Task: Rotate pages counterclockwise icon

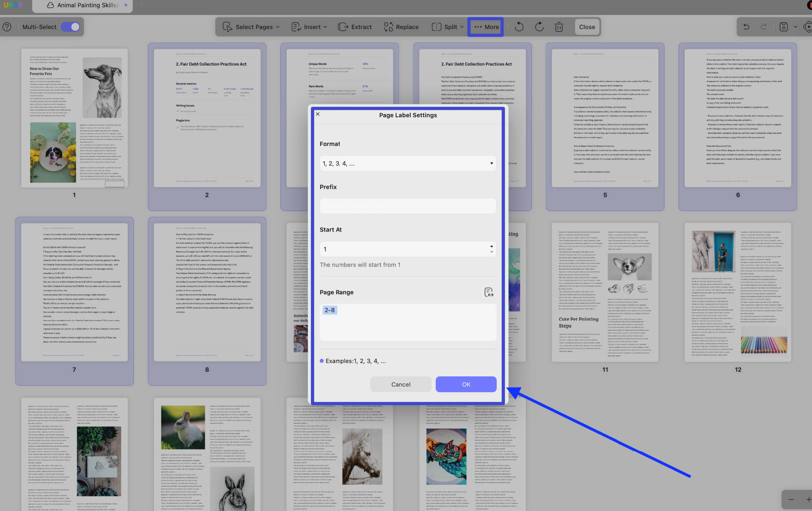Action: [x=519, y=27]
